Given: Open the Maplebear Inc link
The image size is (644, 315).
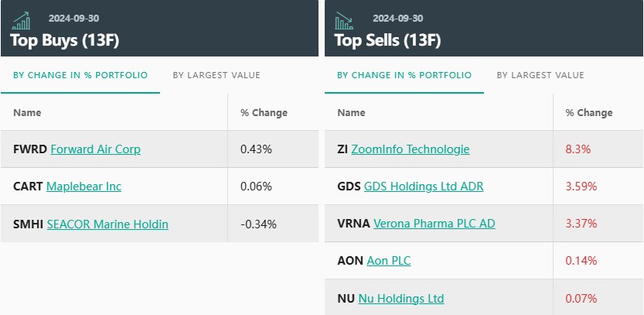Looking at the screenshot, I should click(x=83, y=186).
